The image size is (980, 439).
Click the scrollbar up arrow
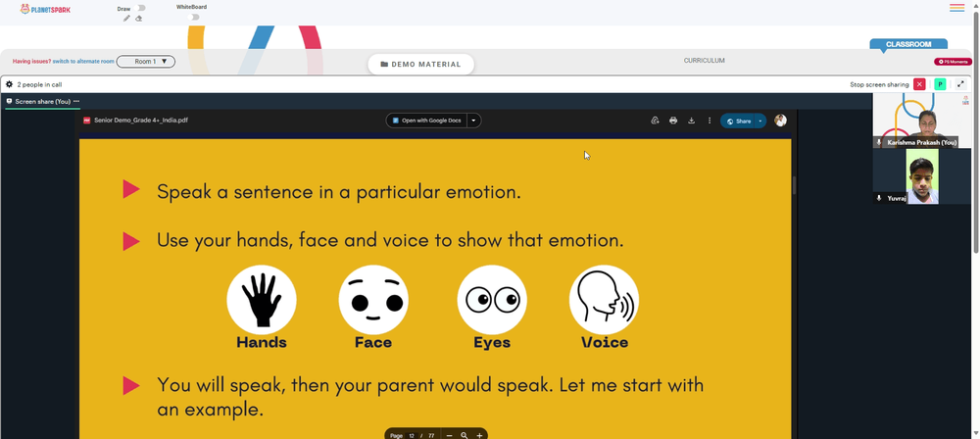coord(976,4)
